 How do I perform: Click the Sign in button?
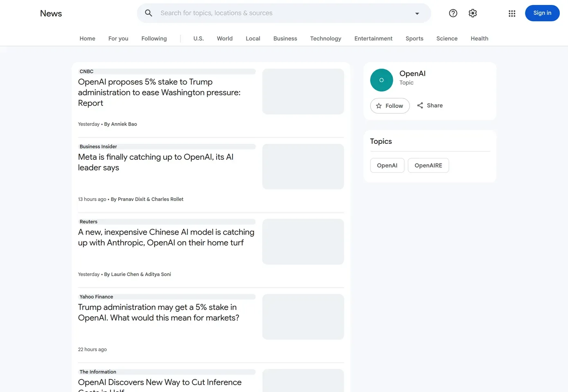click(542, 13)
